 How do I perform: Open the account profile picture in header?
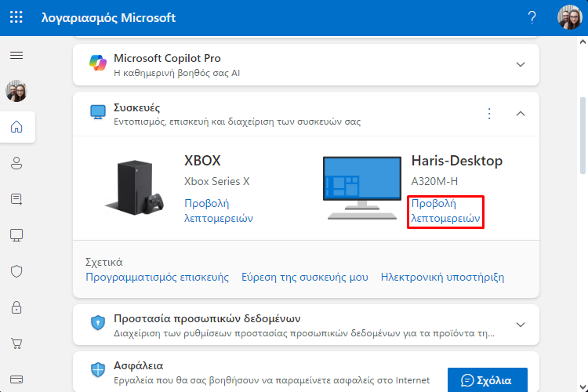tap(570, 17)
